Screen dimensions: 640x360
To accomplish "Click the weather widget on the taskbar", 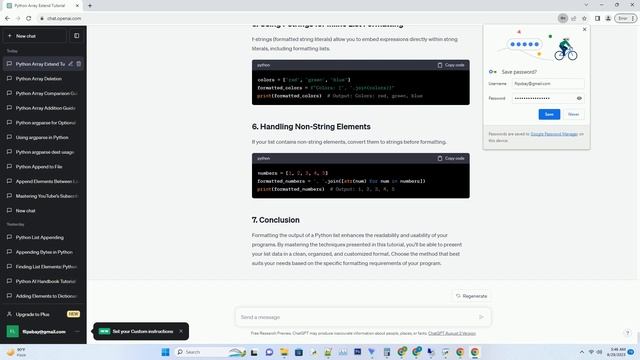I will (16, 352).
